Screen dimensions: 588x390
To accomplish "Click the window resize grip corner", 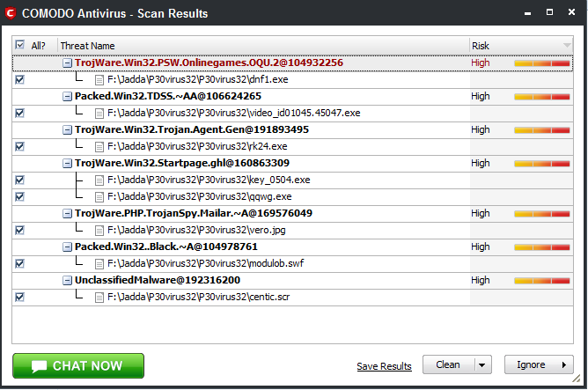I will tap(576, 379).
